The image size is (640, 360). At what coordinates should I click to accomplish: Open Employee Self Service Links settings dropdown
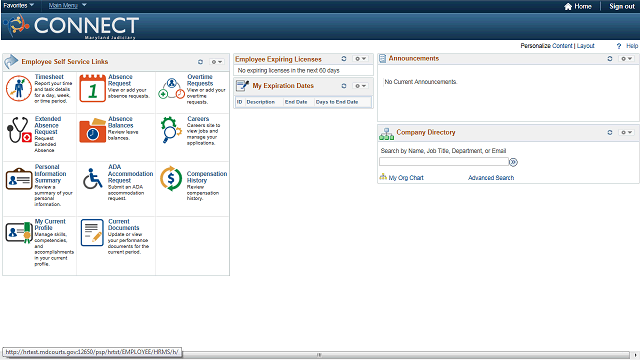point(217,62)
